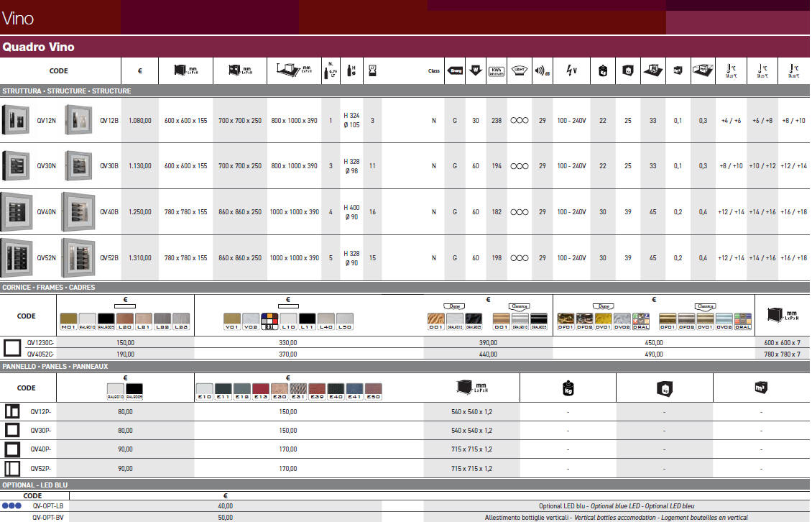Pick the L50 frame finish swatch
This screenshot has width=812, height=522.
(x=344, y=321)
